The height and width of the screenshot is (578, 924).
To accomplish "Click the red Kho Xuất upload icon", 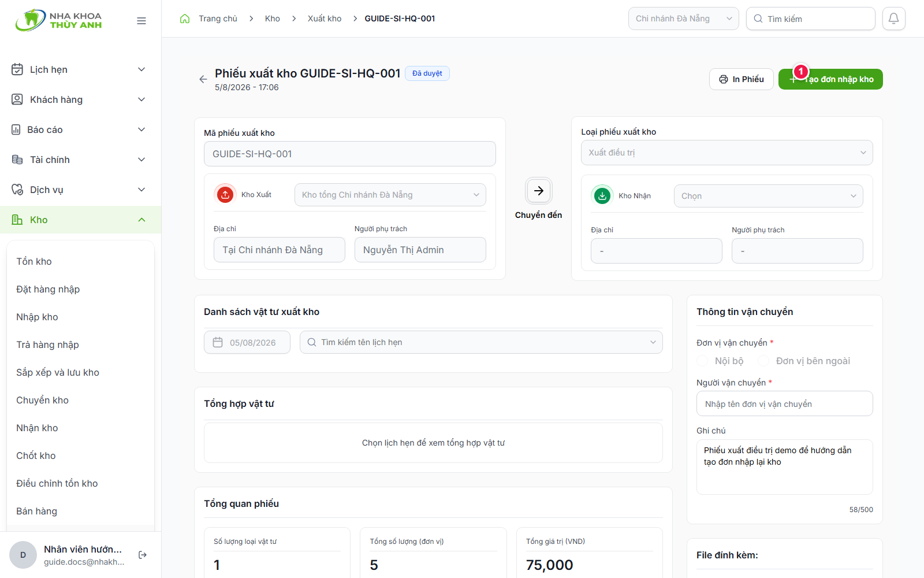I will pos(225,195).
